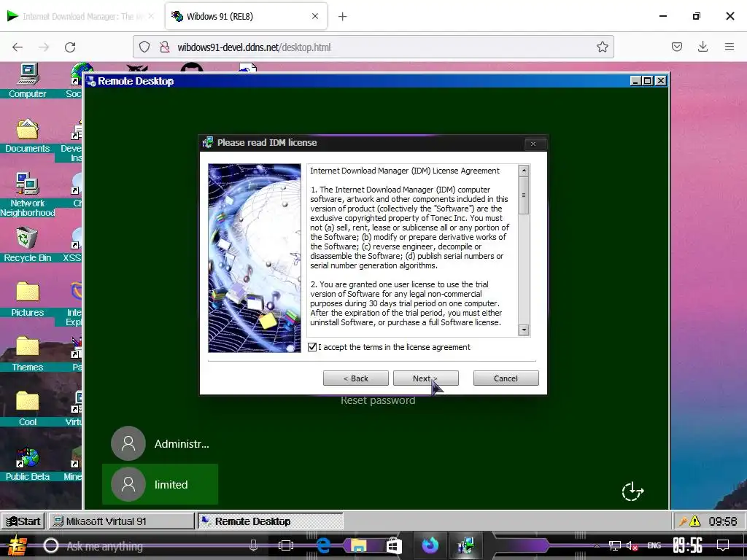Click the muted volume tray icon
Screen dimensions: 747x560
[632, 545]
